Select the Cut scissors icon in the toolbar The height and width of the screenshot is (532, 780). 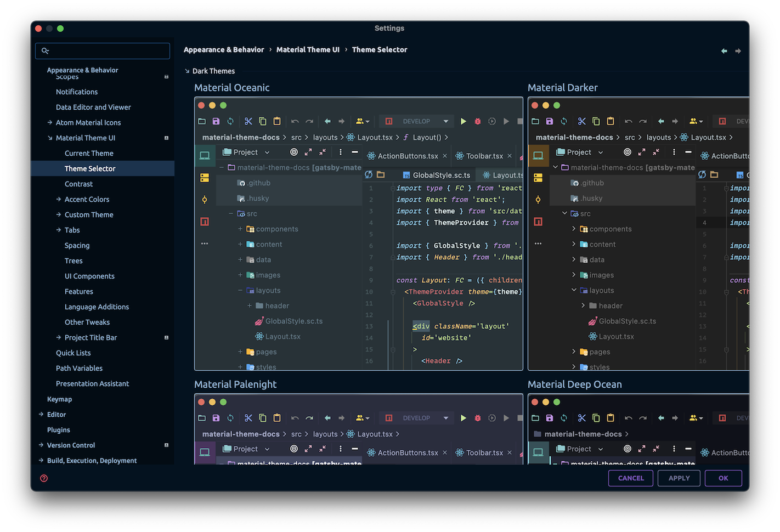pos(248,121)
